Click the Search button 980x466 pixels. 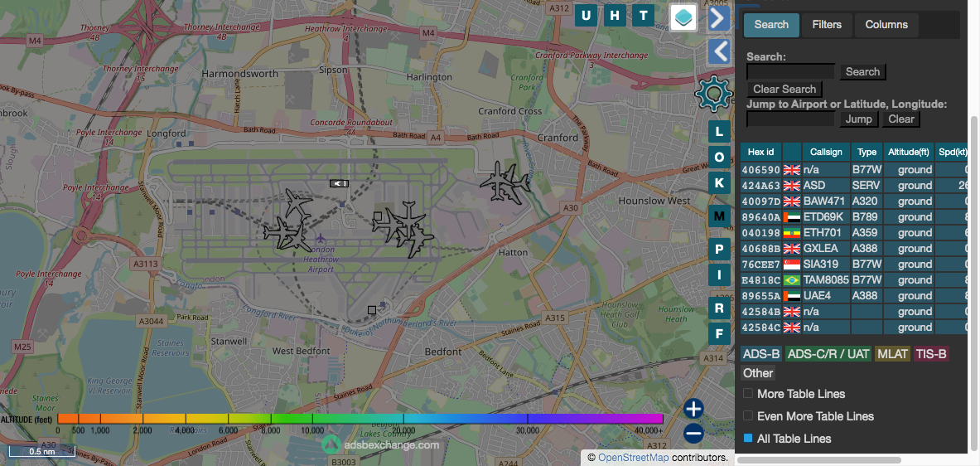point(862,71)
